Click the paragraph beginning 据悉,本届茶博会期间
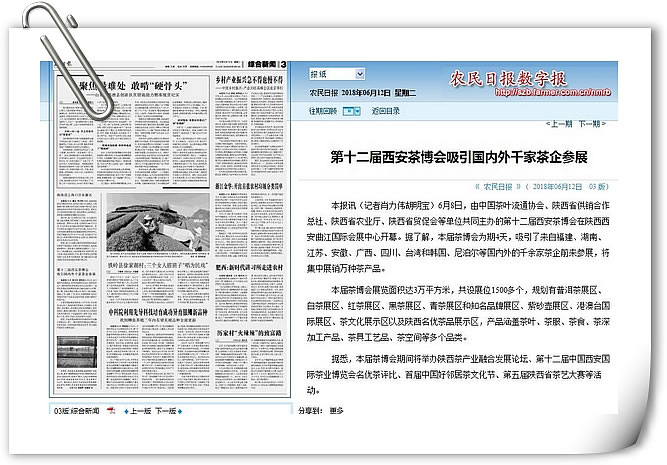667x465 pixels. 459,375
